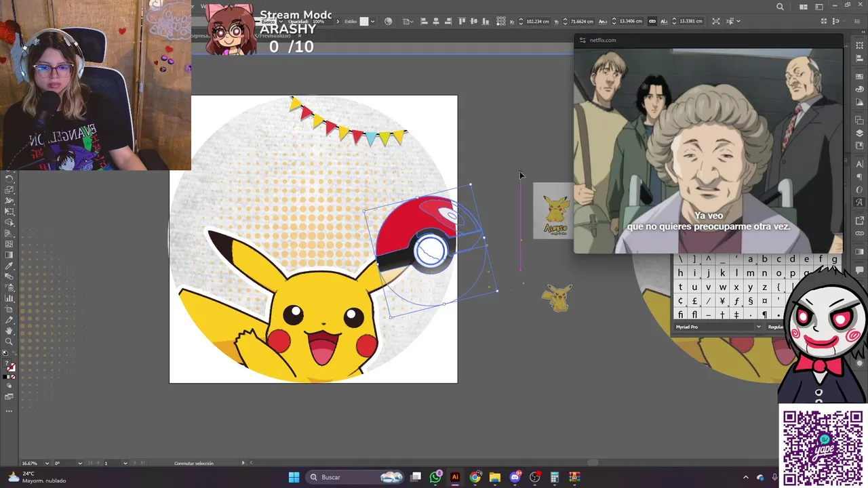
Task: Change the screen mode in tools panel
Action: (9, 396)
